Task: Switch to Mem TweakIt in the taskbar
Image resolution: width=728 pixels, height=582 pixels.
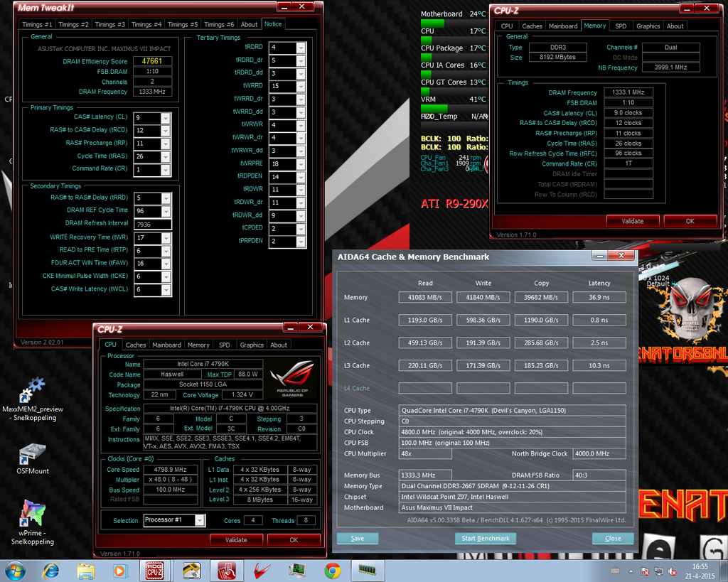Action: point(227,571)
